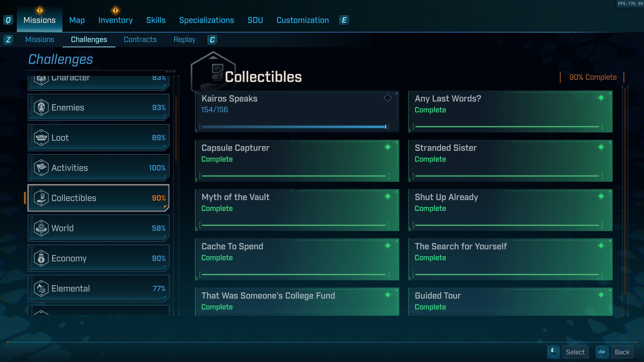This screenshot has width=644, height=362.
Task: Open the Inventory tab
Action: tap(115, 20)
